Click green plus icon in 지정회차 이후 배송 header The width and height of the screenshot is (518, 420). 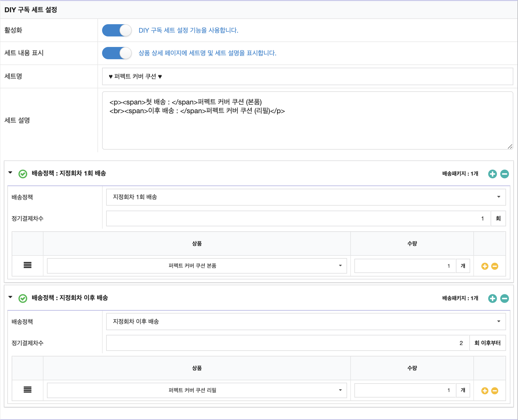492,298
